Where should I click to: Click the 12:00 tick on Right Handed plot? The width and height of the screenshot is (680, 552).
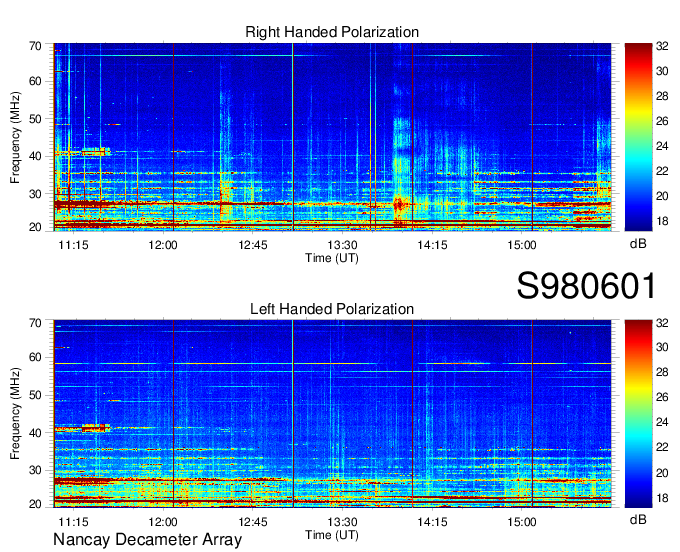(163, 245)
